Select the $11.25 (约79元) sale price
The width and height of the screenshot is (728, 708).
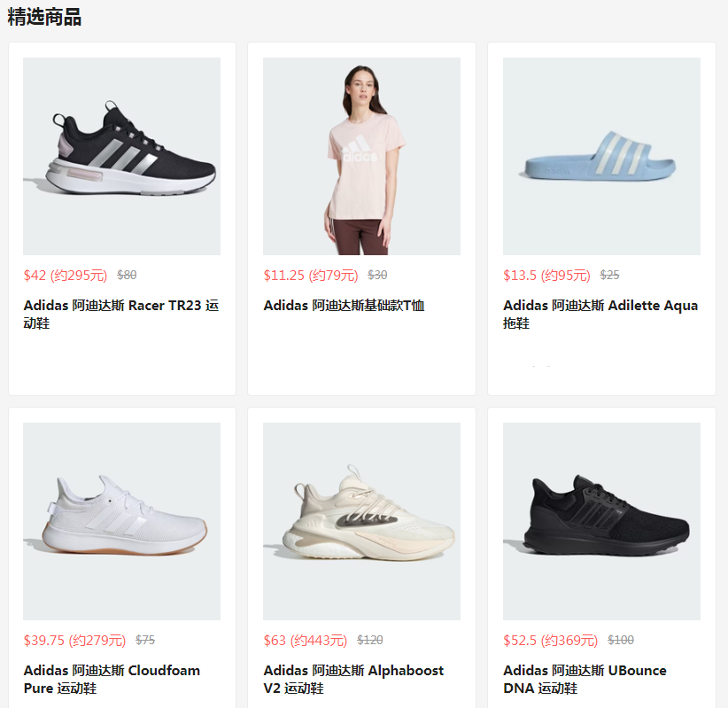(x=311, y=275)
